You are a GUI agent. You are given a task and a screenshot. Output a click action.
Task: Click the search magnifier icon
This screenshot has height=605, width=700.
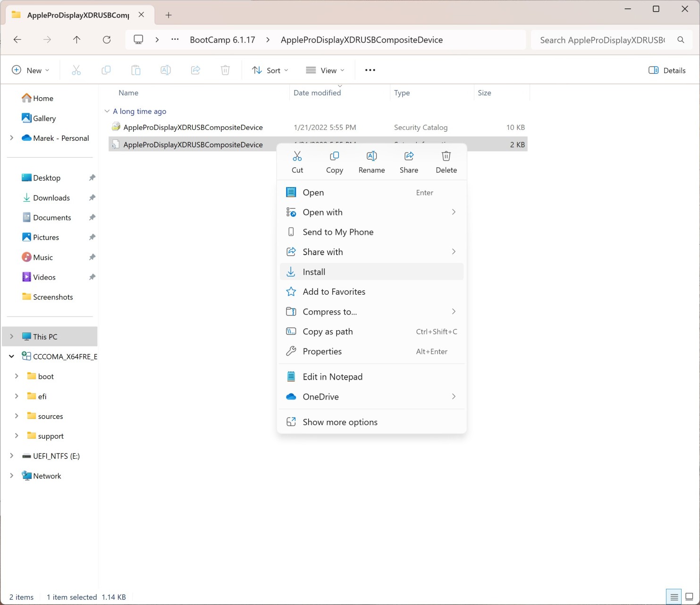pyautogui.click(x=681, y=40)
